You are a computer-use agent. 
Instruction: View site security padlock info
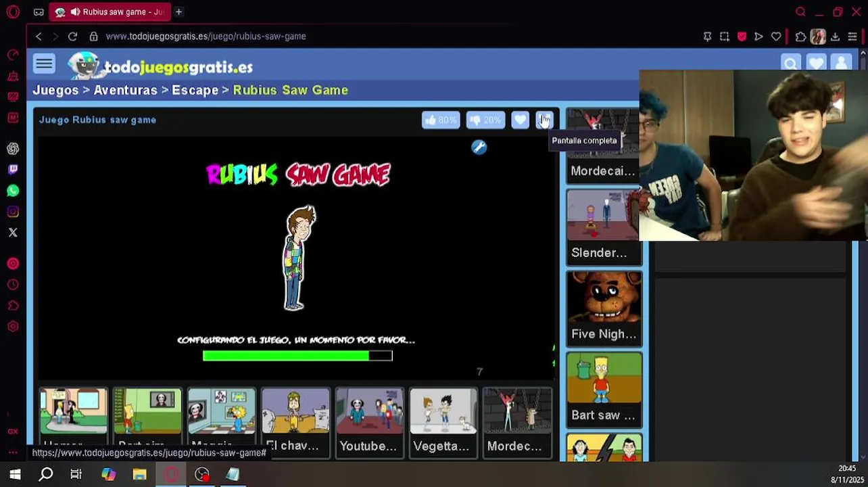point(93,37)
